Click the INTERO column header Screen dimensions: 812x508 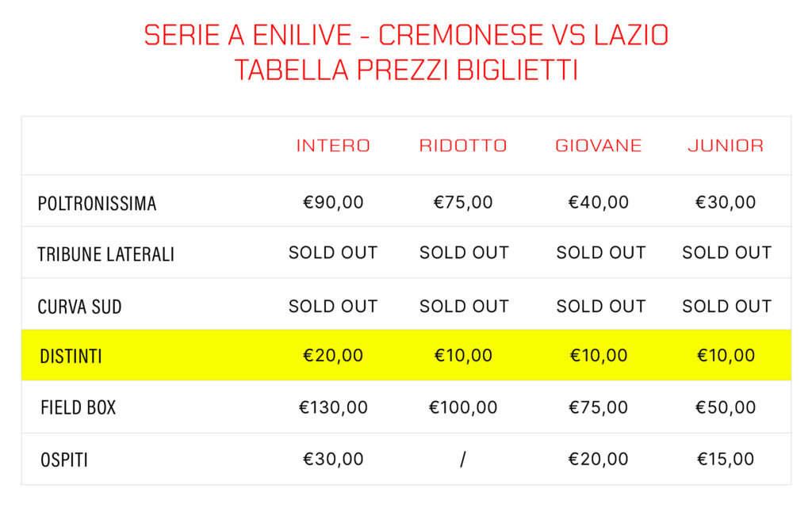333,146
